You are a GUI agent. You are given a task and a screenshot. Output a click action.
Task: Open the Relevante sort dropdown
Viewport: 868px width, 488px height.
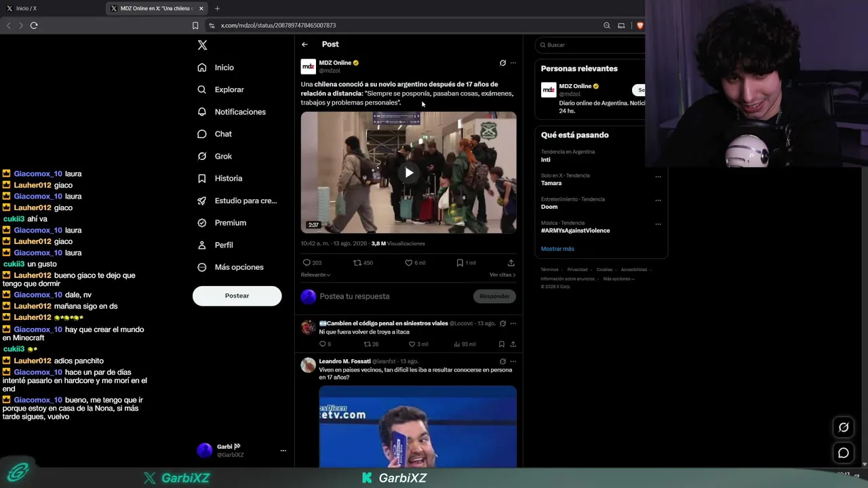(x=315, y=275)
